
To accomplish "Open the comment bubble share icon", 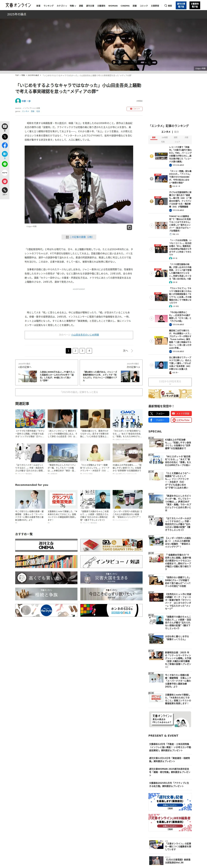I will click(x=5, y=126).
